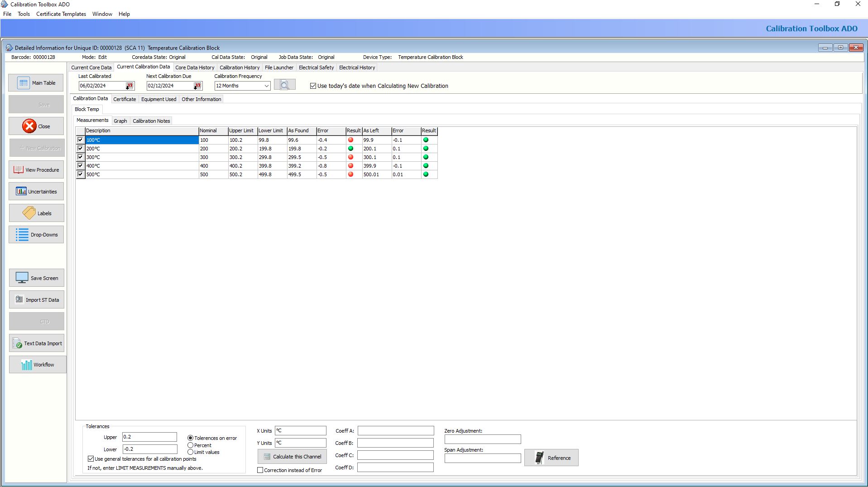
Task: Open the Main Table view
Action: point(36,83)
